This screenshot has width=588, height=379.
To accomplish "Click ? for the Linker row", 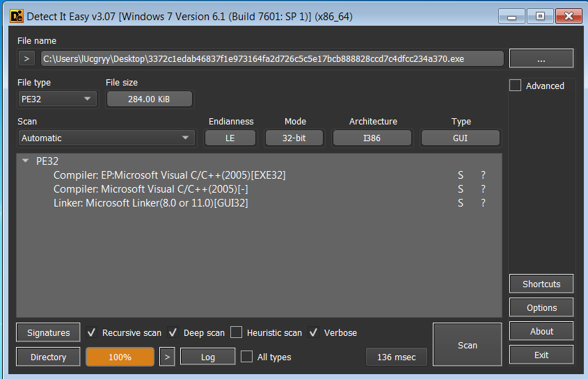I will (x=484, y=203).
